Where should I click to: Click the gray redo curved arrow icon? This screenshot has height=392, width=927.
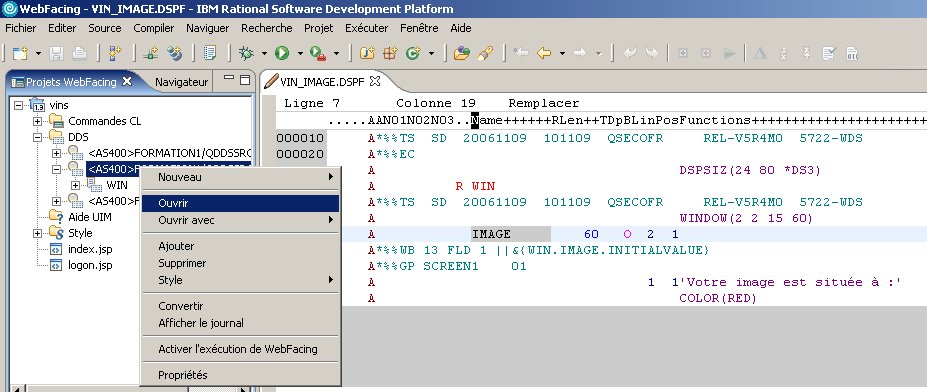pyautogui.click(x=652, y=53)
